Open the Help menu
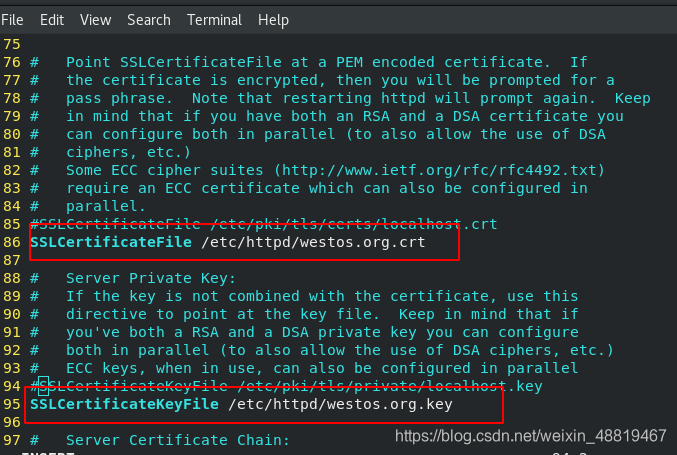Viewport: 677px width, 455px height. click(273, 20)
